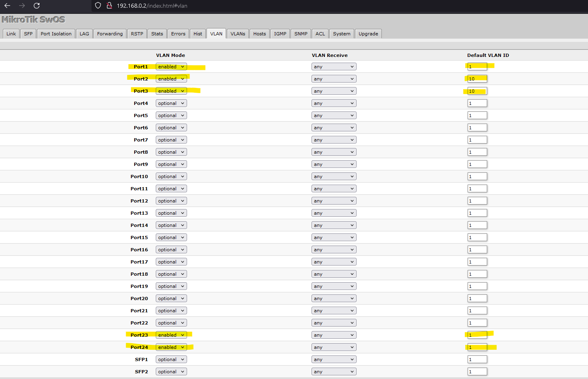588x379 pixels.
Task: Click Port1 Default VLAN ID field
Action: pyautogui.click(x=477, y=67)
